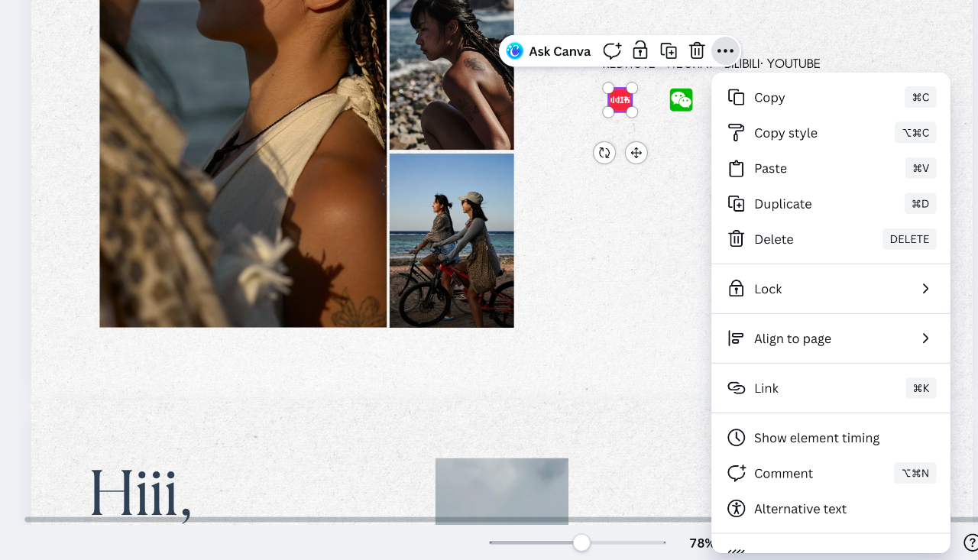
Task: Add a comment from floating toolbar
Action: 612,51
